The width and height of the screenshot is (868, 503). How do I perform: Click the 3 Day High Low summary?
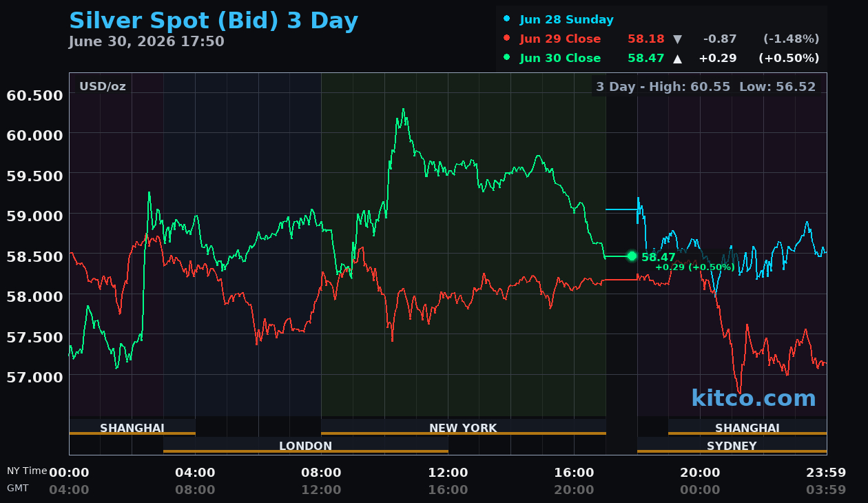(x=705, y=87)
